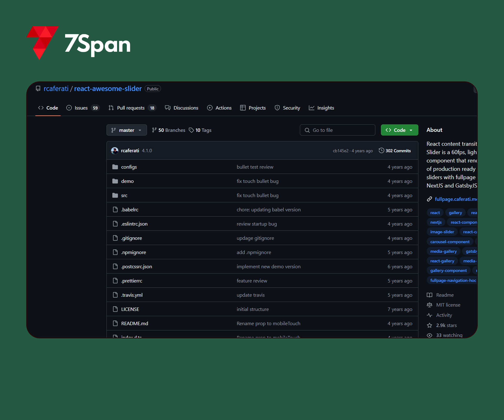The height and width of the screenshot is (420, 504).
Task: Click the .babelrc file icon
Action: point(115,209)
